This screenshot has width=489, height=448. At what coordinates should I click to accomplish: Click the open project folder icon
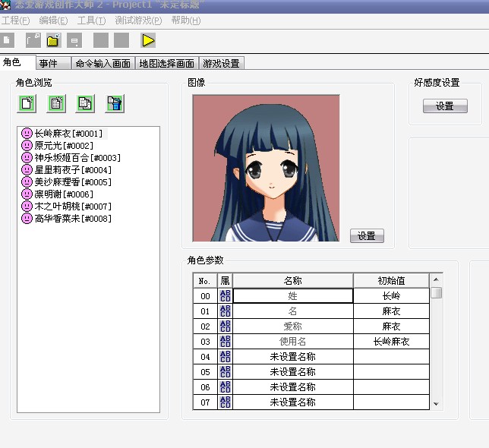pos(54,40)
